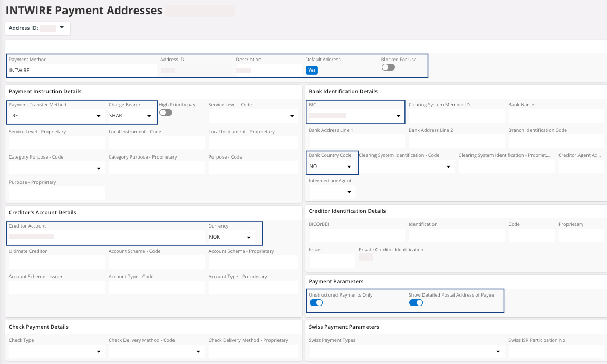Open the Address ID selector dropdown
Viewport: 607px width, 364px height.
coord(61,28)
